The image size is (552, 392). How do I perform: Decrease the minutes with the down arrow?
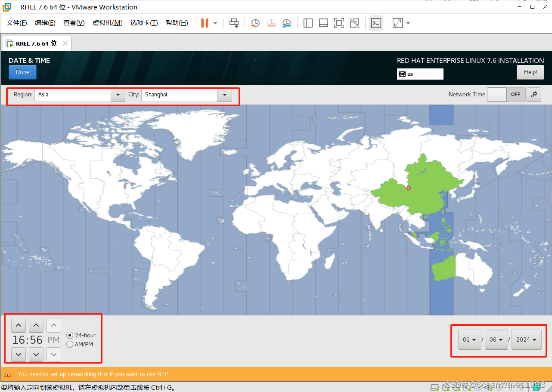pyautogui.click(x=36, y=355)
